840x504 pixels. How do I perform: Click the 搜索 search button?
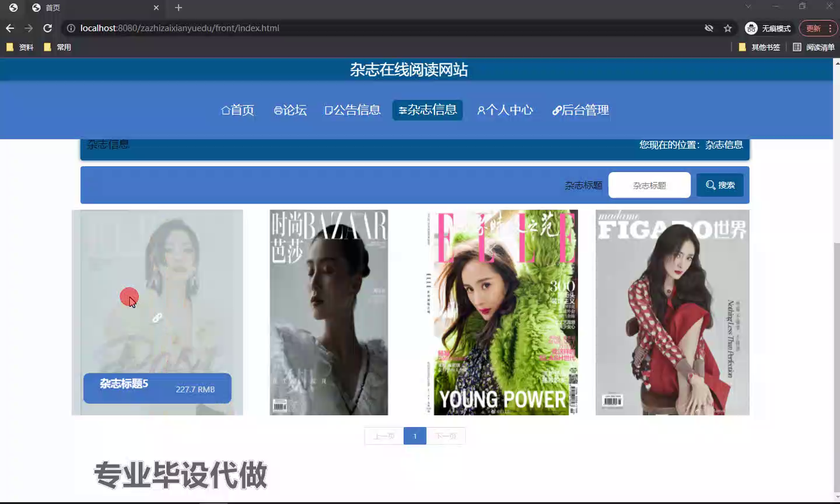[x=720, y=185]
